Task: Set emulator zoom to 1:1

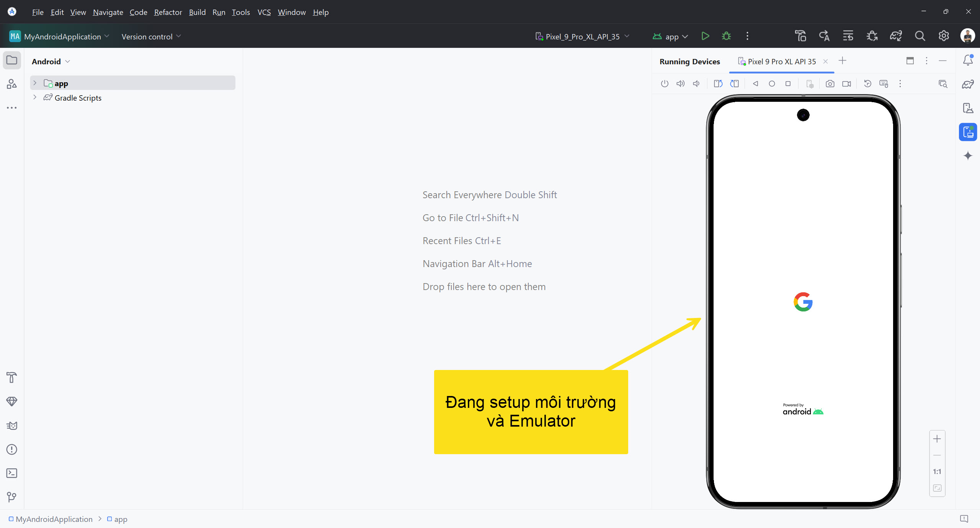Action: (937, 471)
